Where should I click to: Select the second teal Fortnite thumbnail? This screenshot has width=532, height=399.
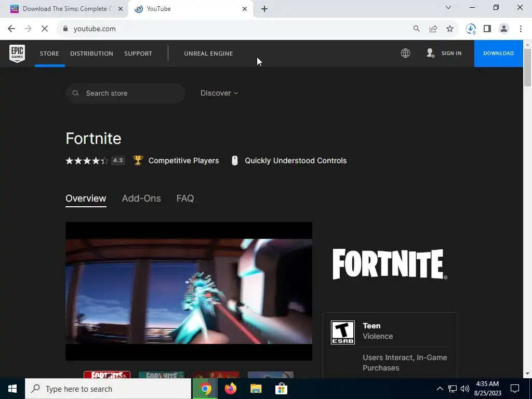(162, 375)
